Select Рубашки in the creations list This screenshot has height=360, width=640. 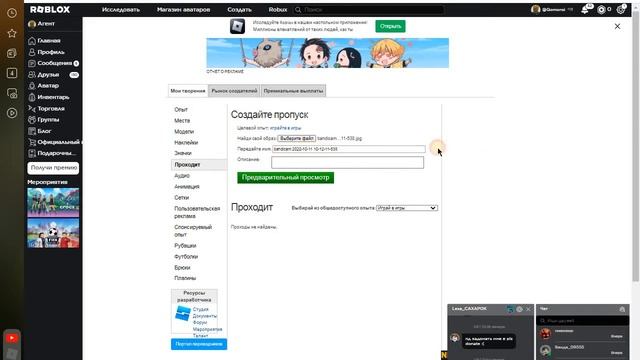point(185,246)
